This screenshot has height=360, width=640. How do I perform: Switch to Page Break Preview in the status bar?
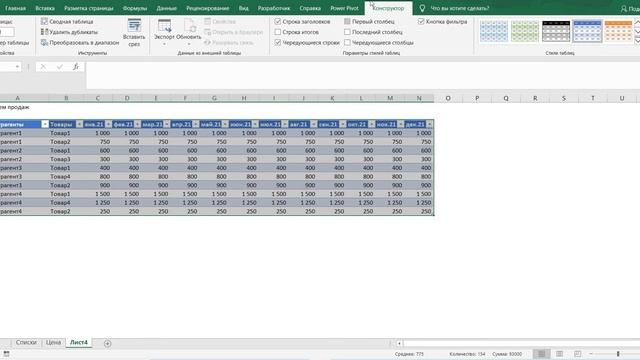[578, 354]
